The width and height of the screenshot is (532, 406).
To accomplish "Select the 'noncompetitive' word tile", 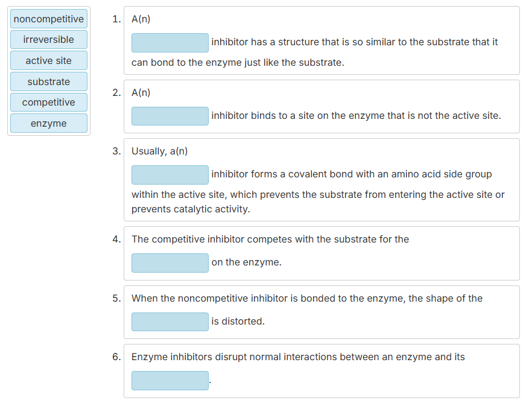I will [x=48, y=19].
